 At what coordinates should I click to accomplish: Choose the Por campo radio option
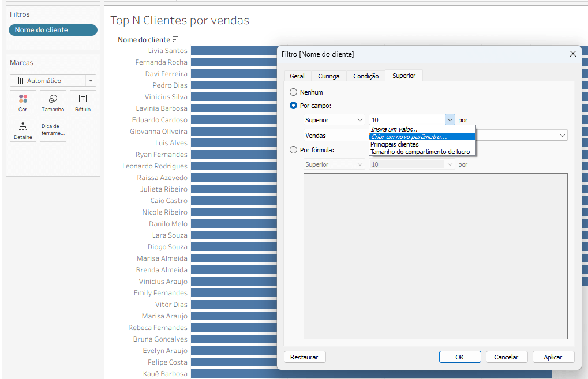pos(294,106)
